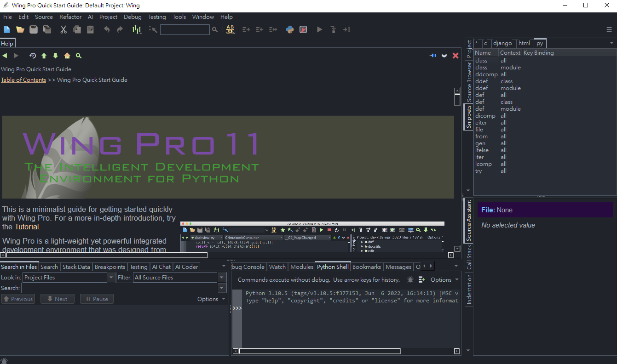This screenshot has height=364, width=617.
Task: Select the html snippets tab
Action: [524, 43]
